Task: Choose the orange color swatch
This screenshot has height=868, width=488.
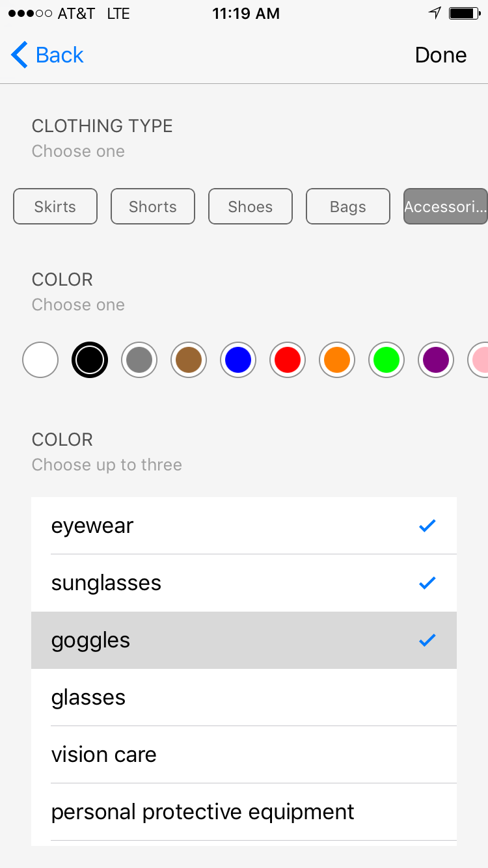Action: pyautogui.click(x=337, y=360)
